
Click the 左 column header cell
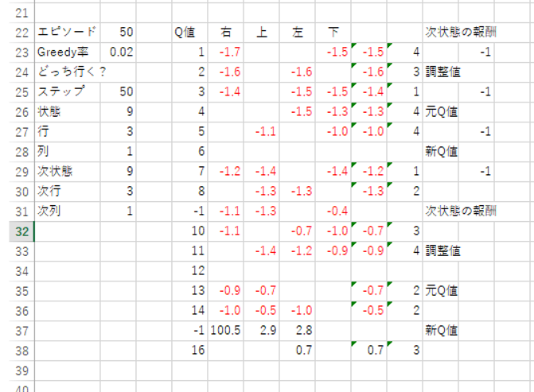pos(298,33)
